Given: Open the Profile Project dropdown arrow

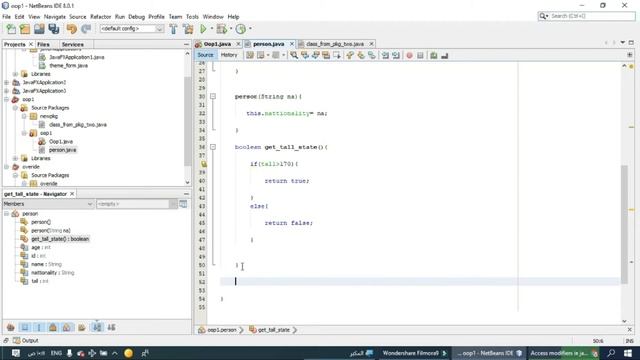Looking at the screenshot, I should 250,29.
